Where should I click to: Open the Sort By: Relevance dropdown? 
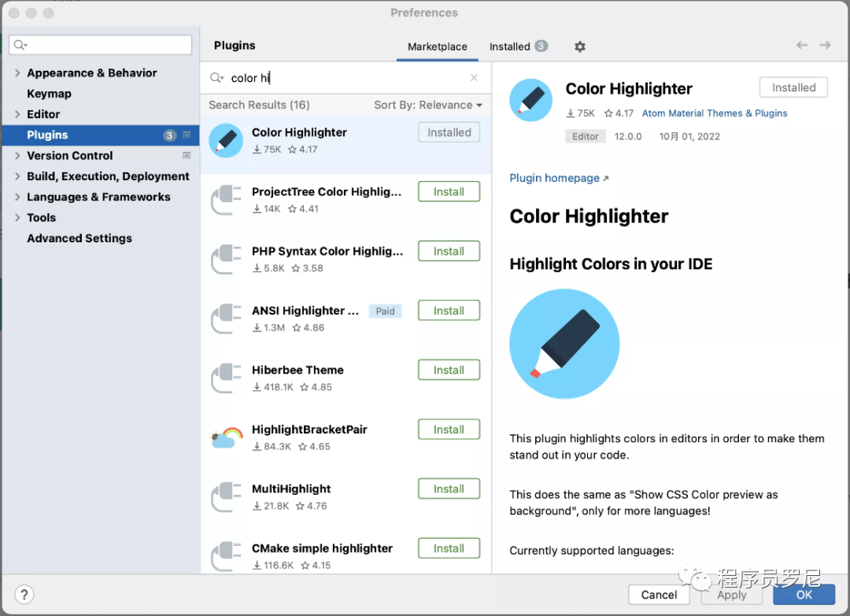(428, 105)
